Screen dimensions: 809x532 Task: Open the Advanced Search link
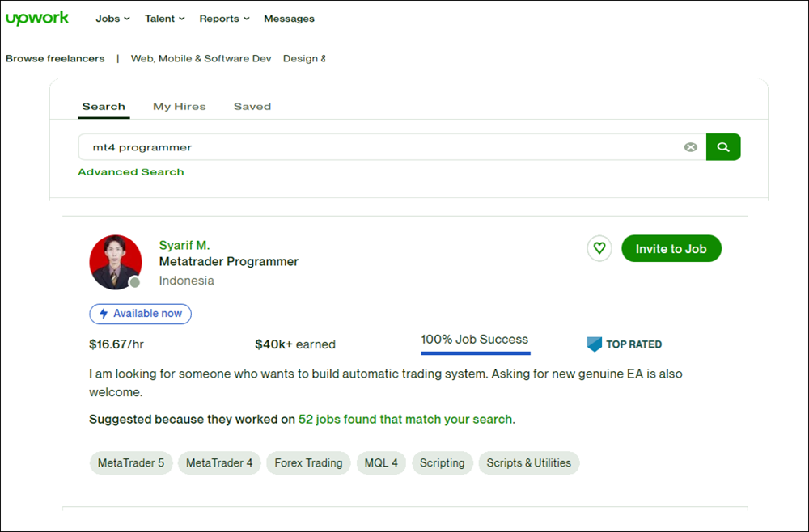pos(131,172)
